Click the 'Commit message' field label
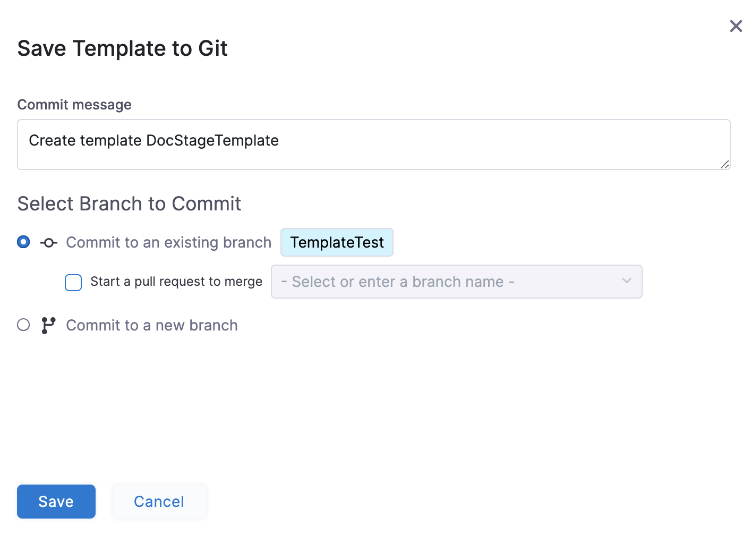Screen dimensions: 751x560 74,105
